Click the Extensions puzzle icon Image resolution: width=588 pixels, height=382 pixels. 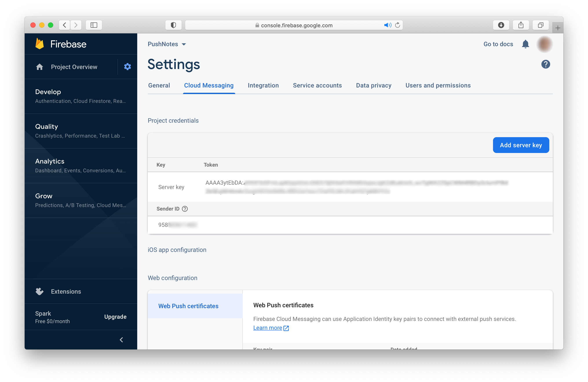(x=40, y=291)
